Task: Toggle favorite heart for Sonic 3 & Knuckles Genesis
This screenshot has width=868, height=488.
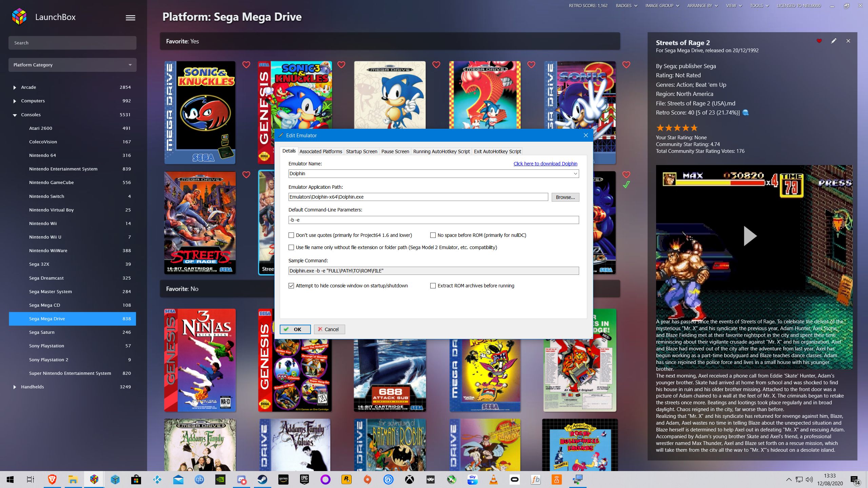Action: pos(341,65)
